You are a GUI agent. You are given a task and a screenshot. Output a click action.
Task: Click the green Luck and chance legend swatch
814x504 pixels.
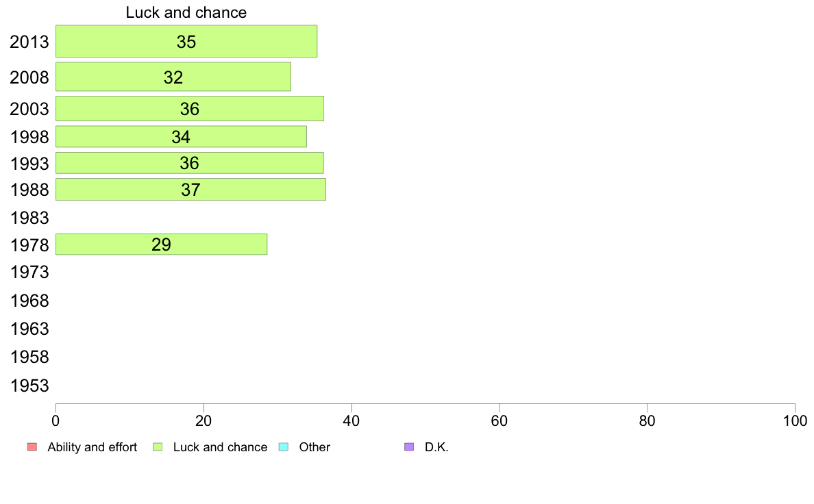[158, 447]
